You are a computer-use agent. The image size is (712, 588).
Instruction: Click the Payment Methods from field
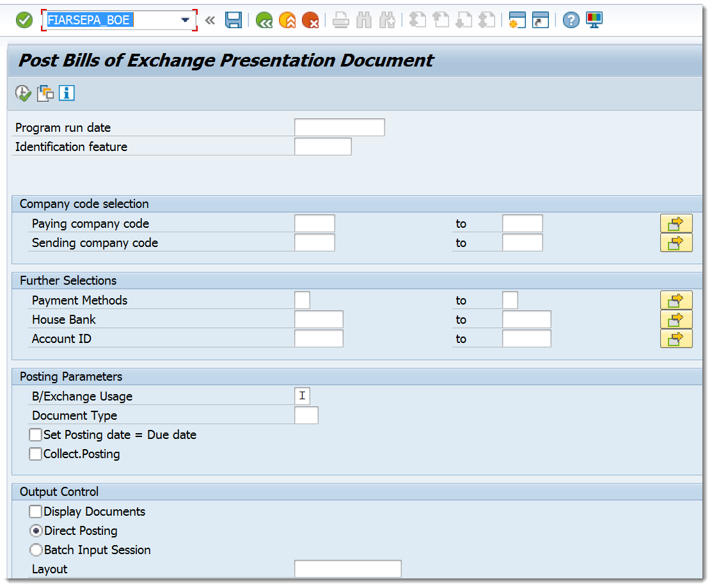point(302,300)
